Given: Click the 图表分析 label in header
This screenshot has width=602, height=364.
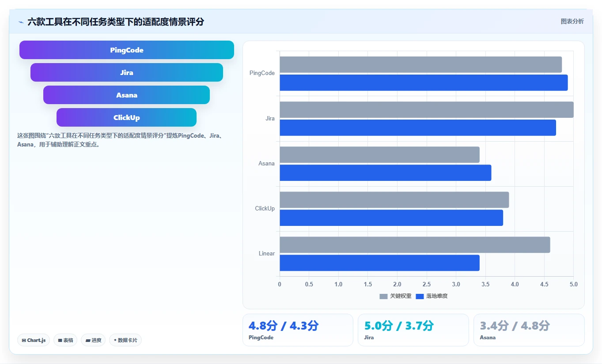Looking at the screenshot, I should (x=572, y=21).
